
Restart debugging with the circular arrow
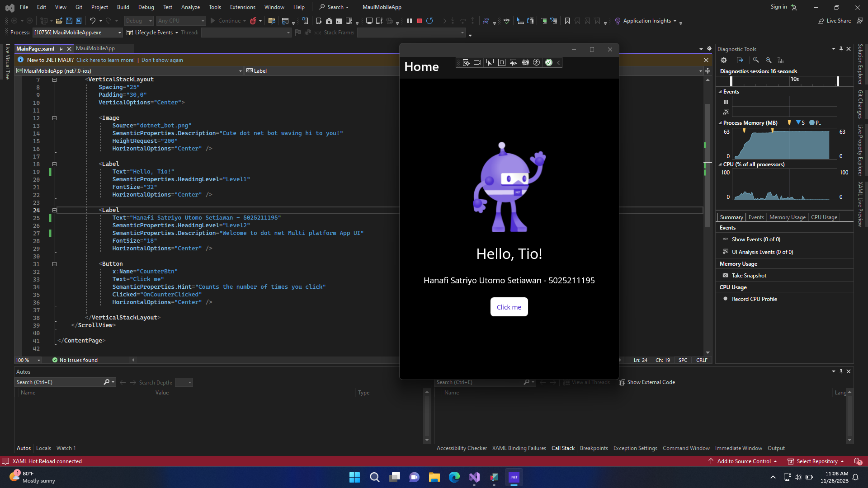[x=429, y=21]
